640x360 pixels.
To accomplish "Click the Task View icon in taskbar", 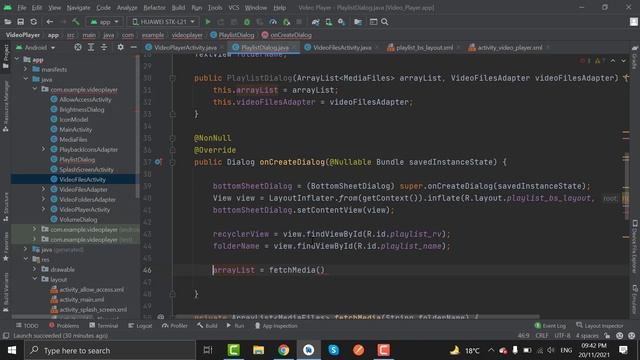I will point(208,350).
